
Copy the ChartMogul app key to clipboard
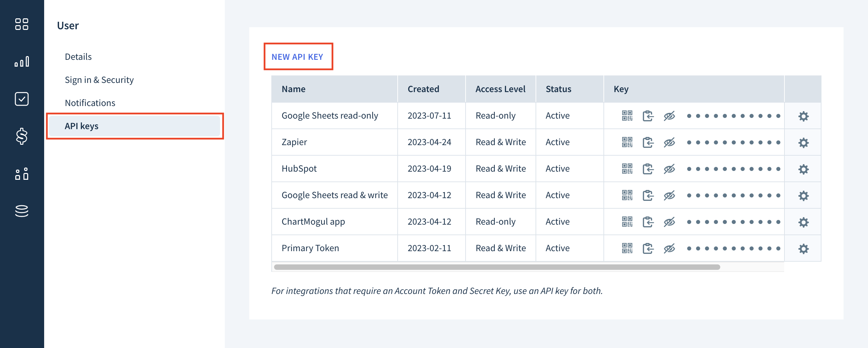(648, 222)
